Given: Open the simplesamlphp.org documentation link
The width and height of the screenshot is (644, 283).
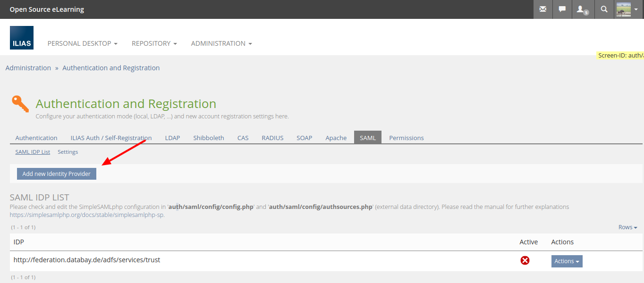Looking at the screenshot, I should [x=87, y=215].
